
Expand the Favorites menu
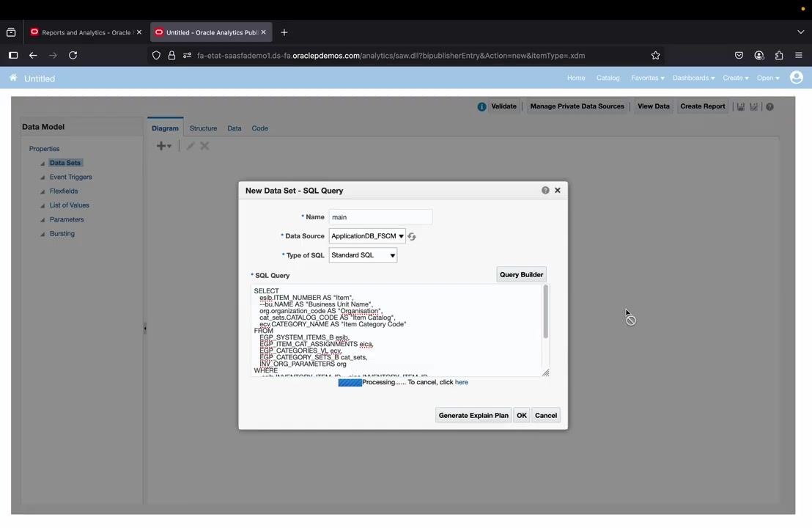click(647, 78)
